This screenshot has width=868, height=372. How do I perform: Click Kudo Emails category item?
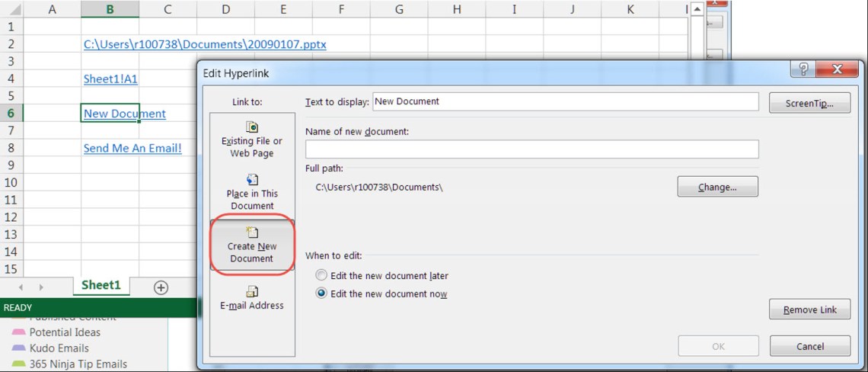tap(59, 348)
